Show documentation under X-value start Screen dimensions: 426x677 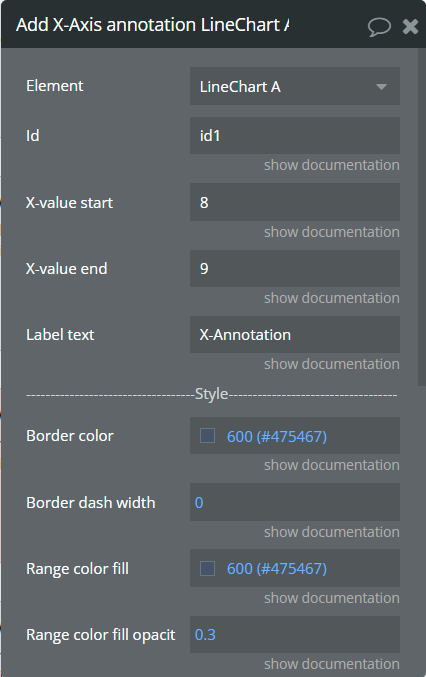tap(331, 232)
